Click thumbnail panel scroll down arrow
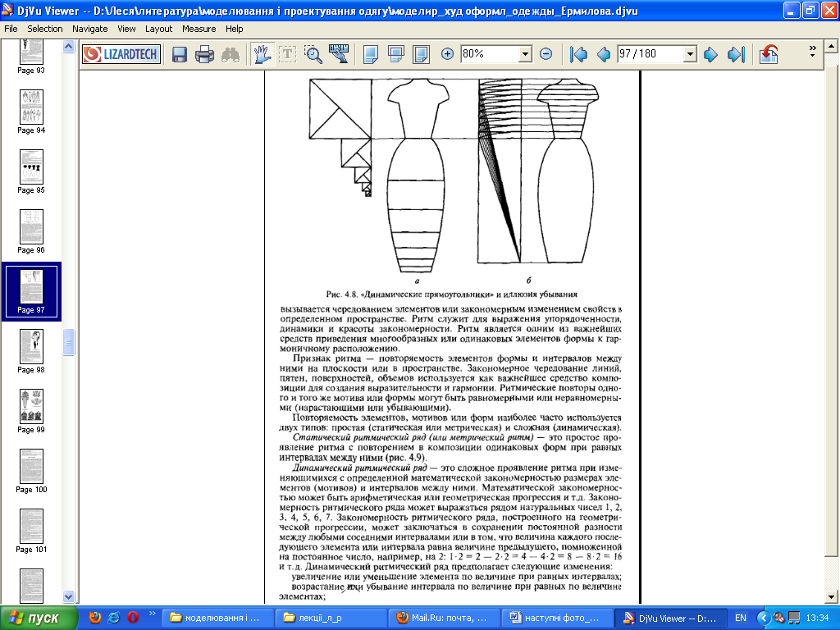840x630 pixels. (69, 596)
